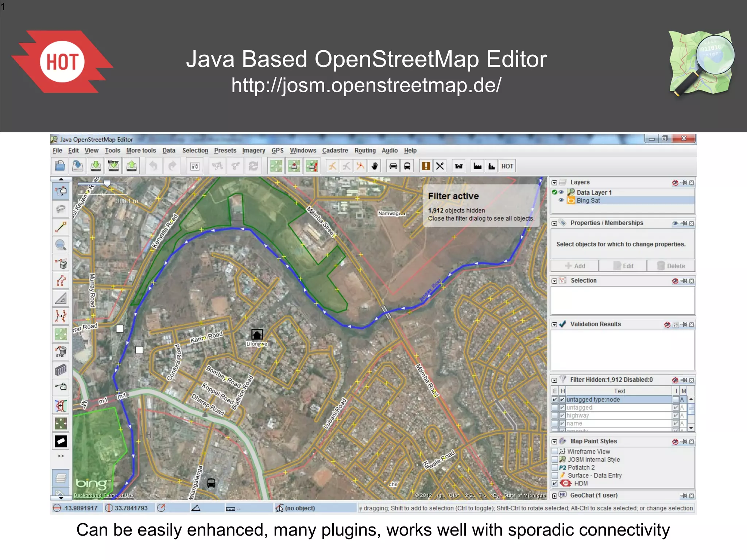Click the angle status bar icon
This screenshot has height=560, width=747.
(x=196, y=508)
